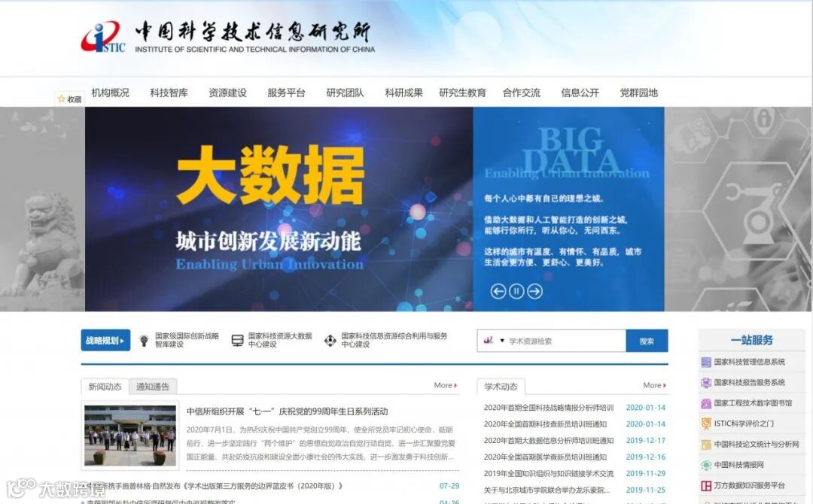This screenshot has width=813, height=504.
Task: Click date 2019-12-17 in 学术动态 list
Action: [646, 441]
